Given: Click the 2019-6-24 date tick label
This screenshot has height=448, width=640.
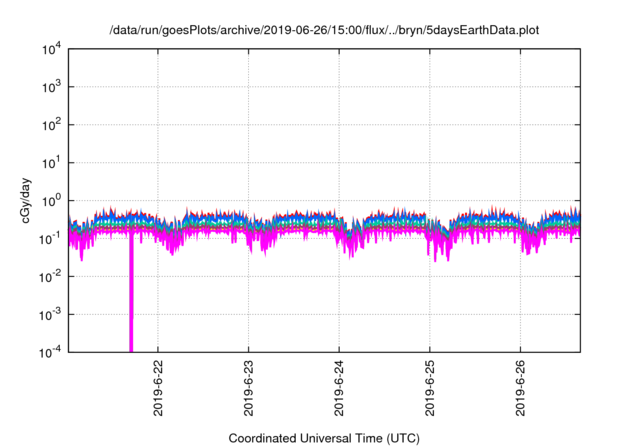Looking at the screenshot, I should tap(339, 388).
